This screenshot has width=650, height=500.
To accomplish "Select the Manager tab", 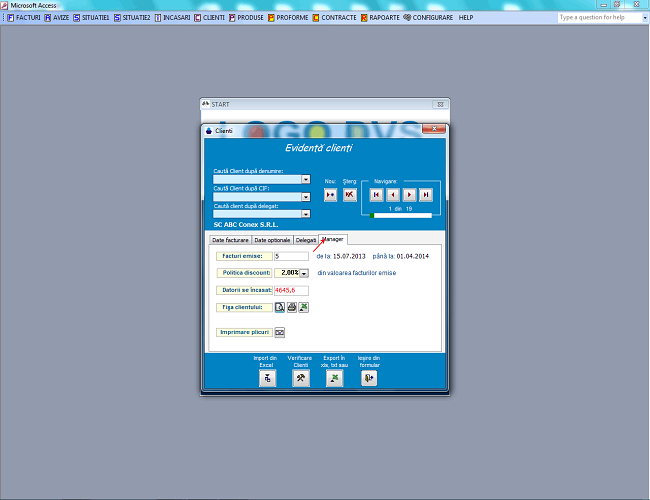I will pos(333,239).
